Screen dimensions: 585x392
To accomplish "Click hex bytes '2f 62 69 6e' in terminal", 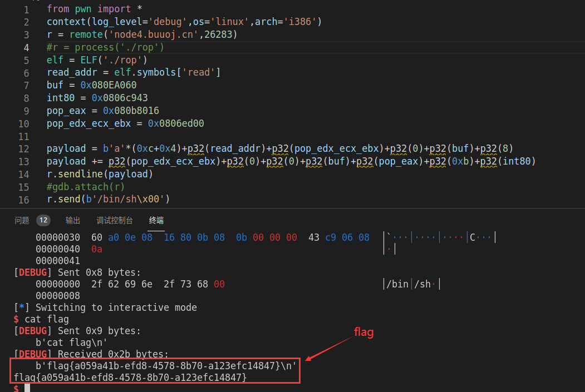I will 122,284.
